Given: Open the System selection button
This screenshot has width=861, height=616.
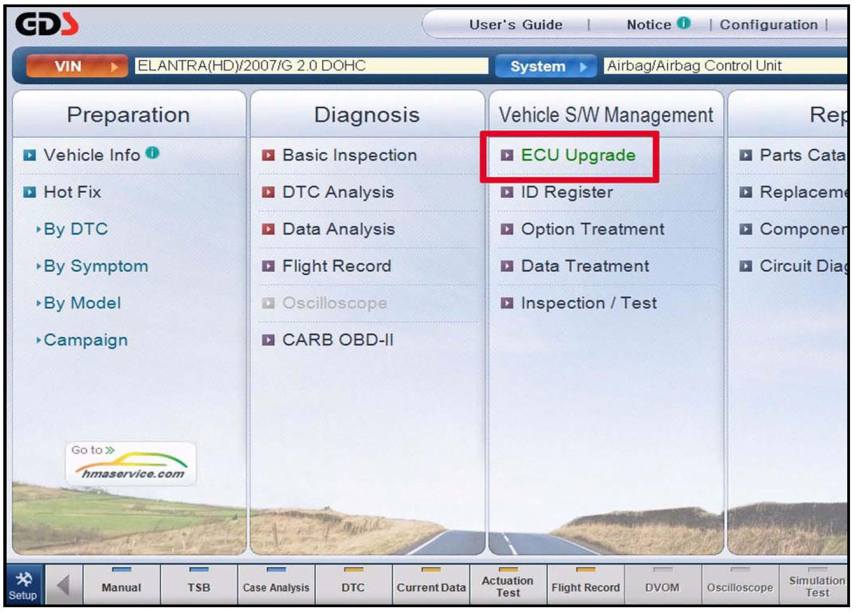Looking at the screenshot, I should pos(545,66).
